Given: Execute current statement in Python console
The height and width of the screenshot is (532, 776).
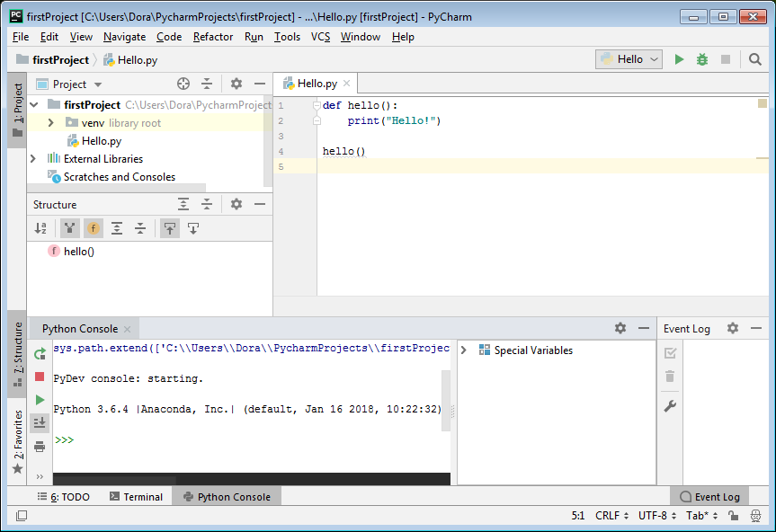Looking at the screenshot, I should (40, 400).
